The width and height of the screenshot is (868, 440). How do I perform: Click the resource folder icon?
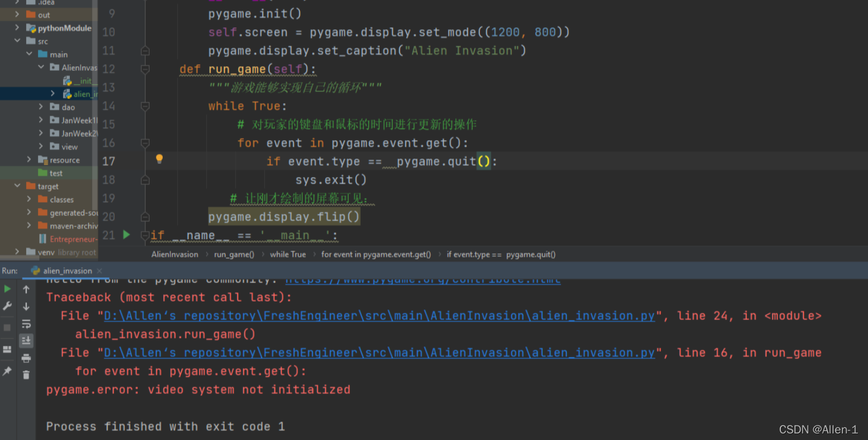pyautogui.click(x=42, y=159)
